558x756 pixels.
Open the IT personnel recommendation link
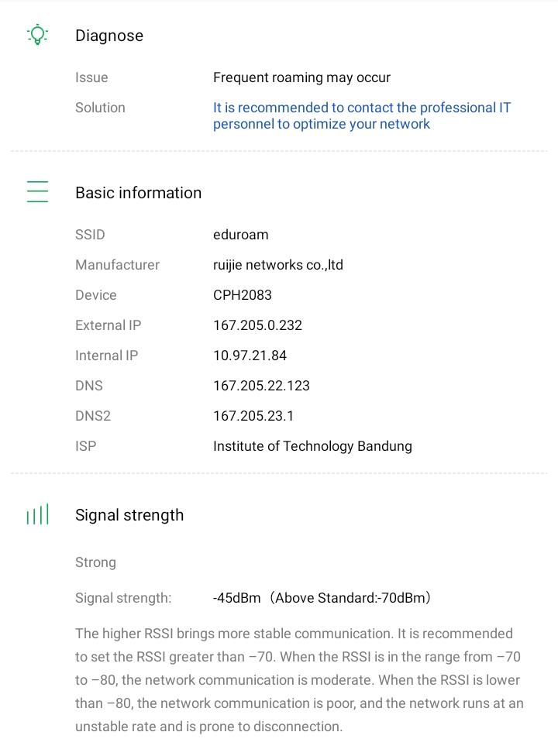click(361, 115)
